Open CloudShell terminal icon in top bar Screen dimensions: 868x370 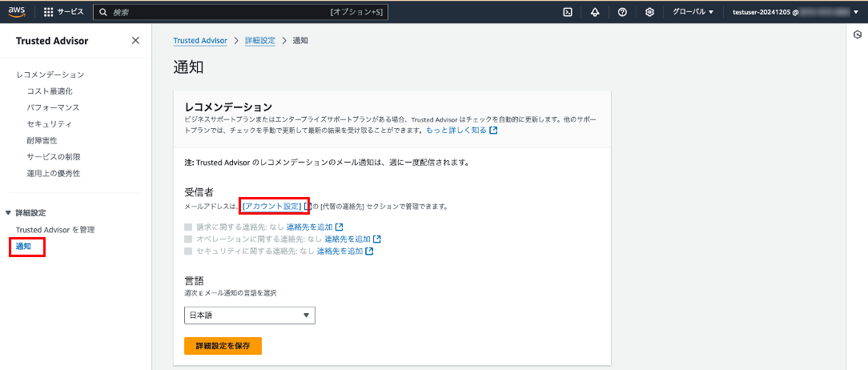pyautogui.click(x=568, y=12)
